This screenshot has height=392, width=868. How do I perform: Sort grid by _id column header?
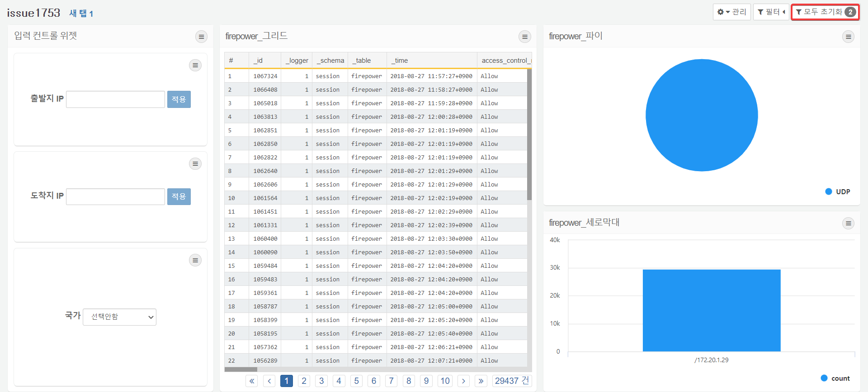265,61
